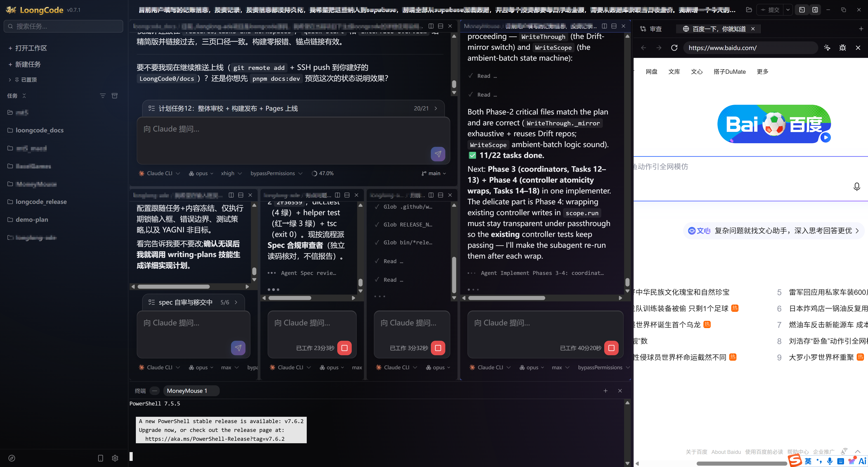Click horizontal scrollbar in spec 自审 pane

coord(174,287)
